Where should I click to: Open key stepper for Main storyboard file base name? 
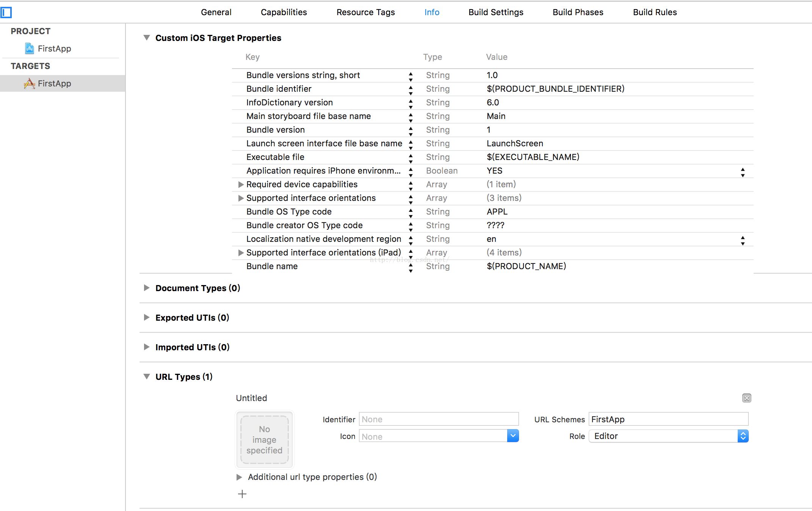point(411,118)
